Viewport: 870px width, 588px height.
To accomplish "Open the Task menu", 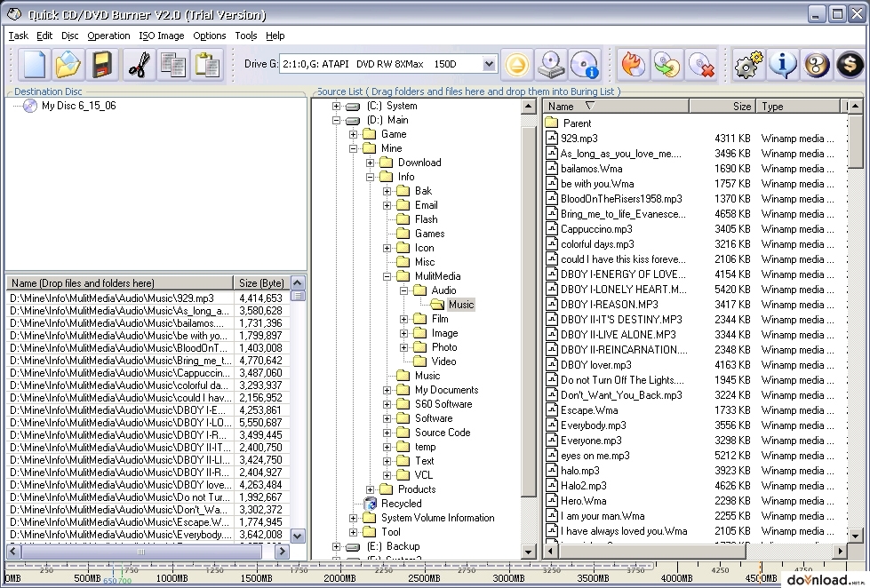I will click(x=19, y=36).
